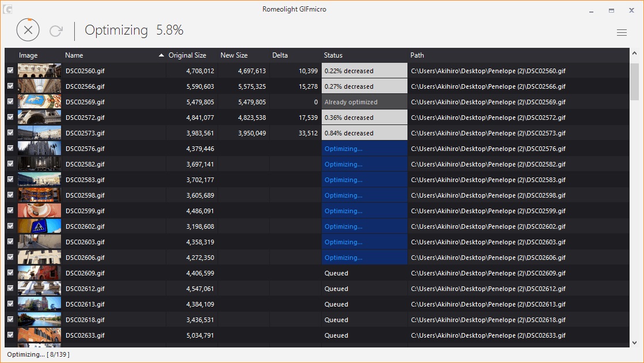The height and width of the screenshot is (363, 644).
Task: Click the circular refresh arrow icon
Action: click(56, 31)
